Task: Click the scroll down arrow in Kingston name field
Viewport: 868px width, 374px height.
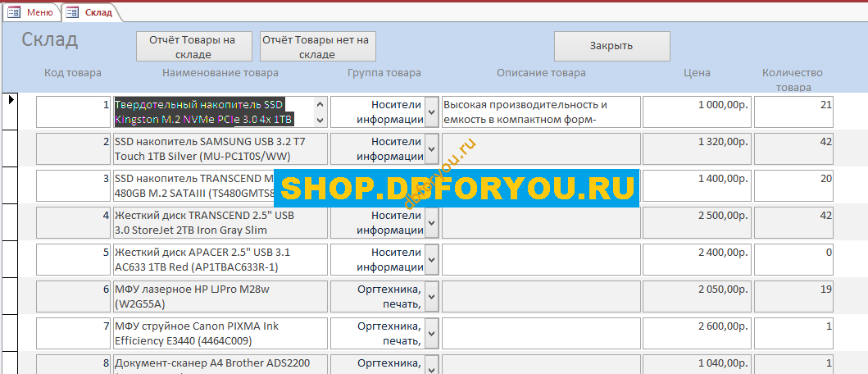Action: (320, 120)
